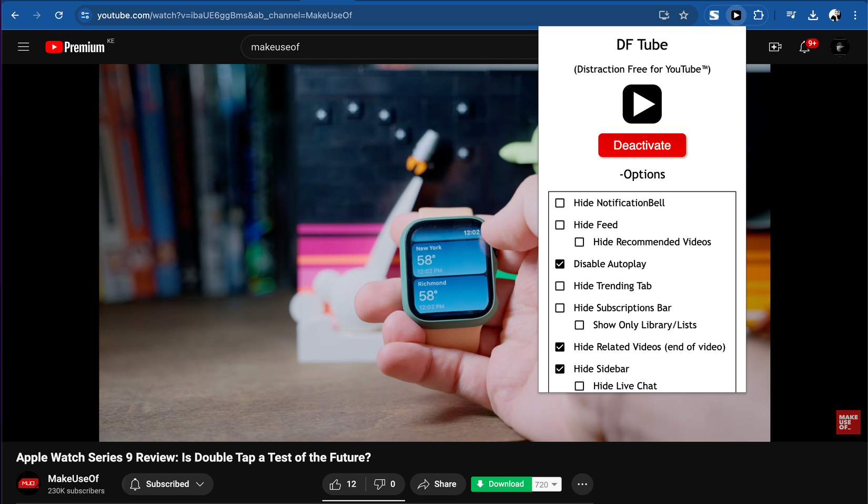The image size is (868, 504).
Task: Toggle Hide Sidebar checkbox
Action: (560, 369)
